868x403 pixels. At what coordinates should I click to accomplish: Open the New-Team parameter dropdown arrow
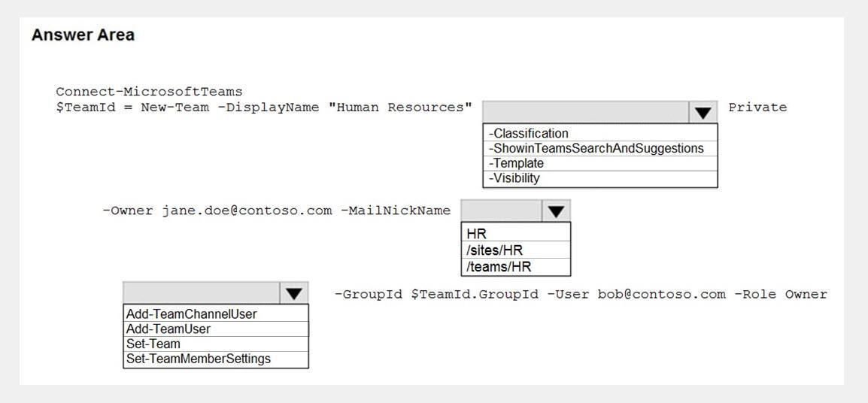click(x=703, y=112)
